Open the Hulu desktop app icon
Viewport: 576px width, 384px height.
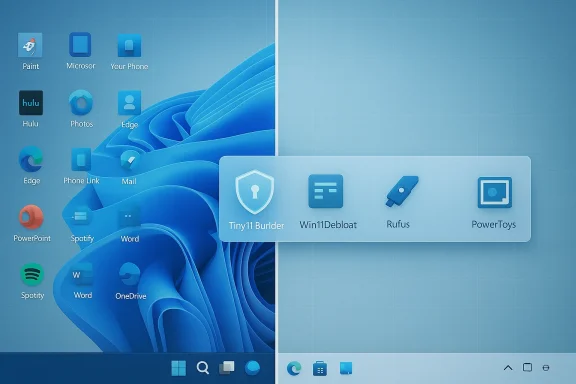pyautogui.click(x=31, y=103)
